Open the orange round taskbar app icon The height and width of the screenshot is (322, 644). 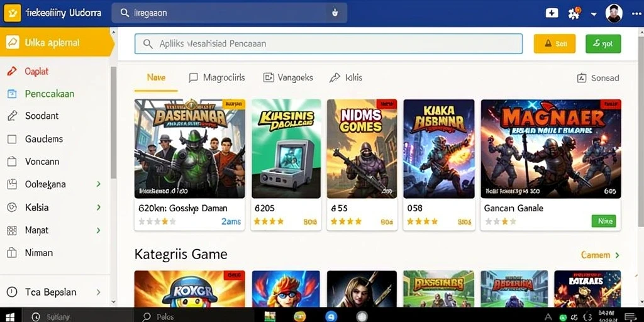tap(300, 317)
